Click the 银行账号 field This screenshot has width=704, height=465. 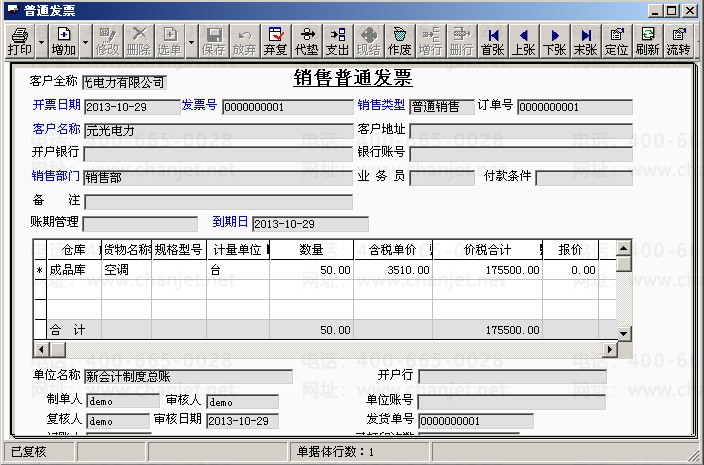point(521,154)
